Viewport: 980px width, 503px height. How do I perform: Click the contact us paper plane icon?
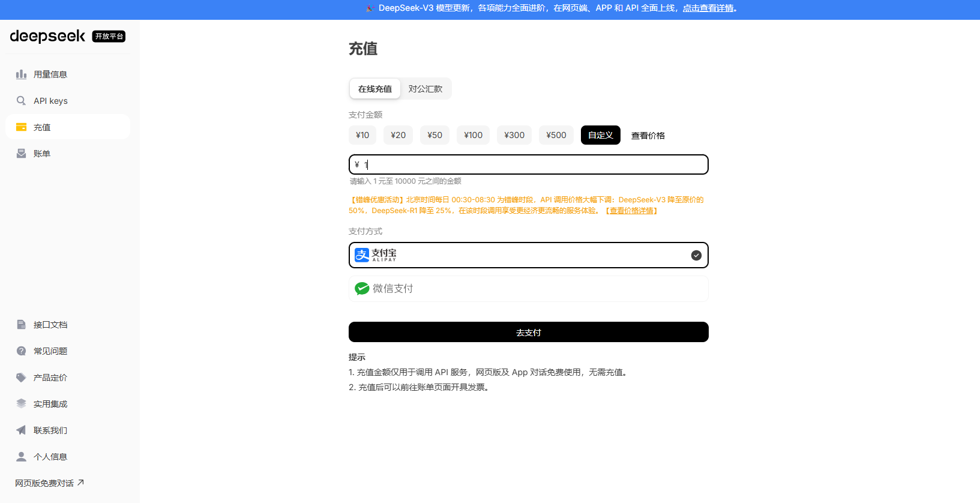pyautogui.click(x=21, y=430)
